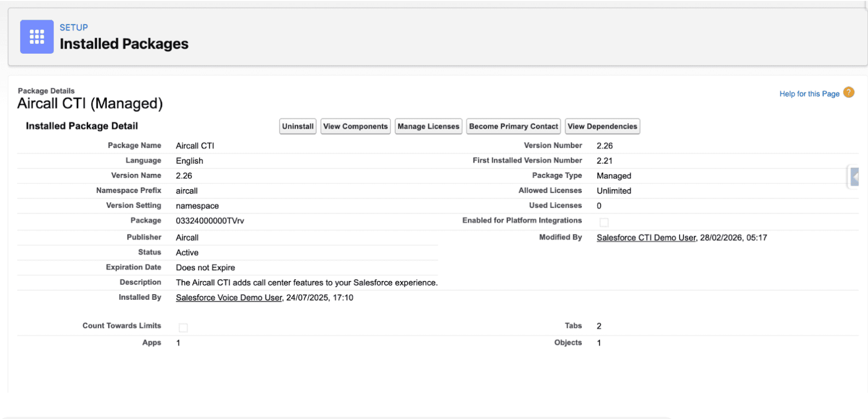Click the package ID 03324000000TVrv
The width and height of the screenshot is (868, 419).
(x=210, y=221)
